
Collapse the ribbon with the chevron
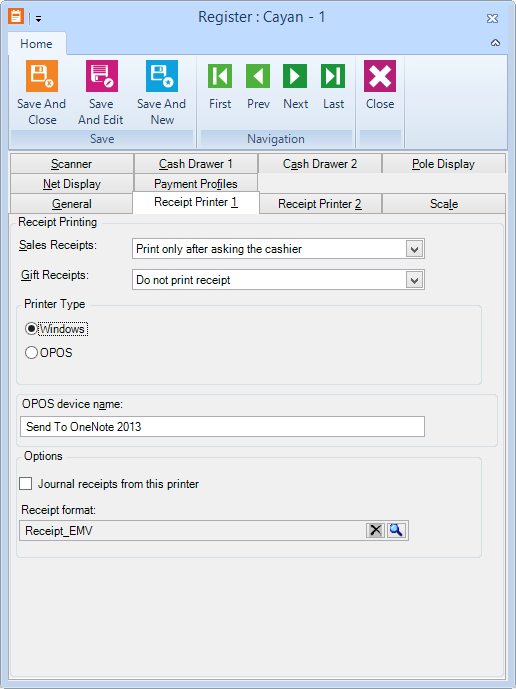coord(495,43)
